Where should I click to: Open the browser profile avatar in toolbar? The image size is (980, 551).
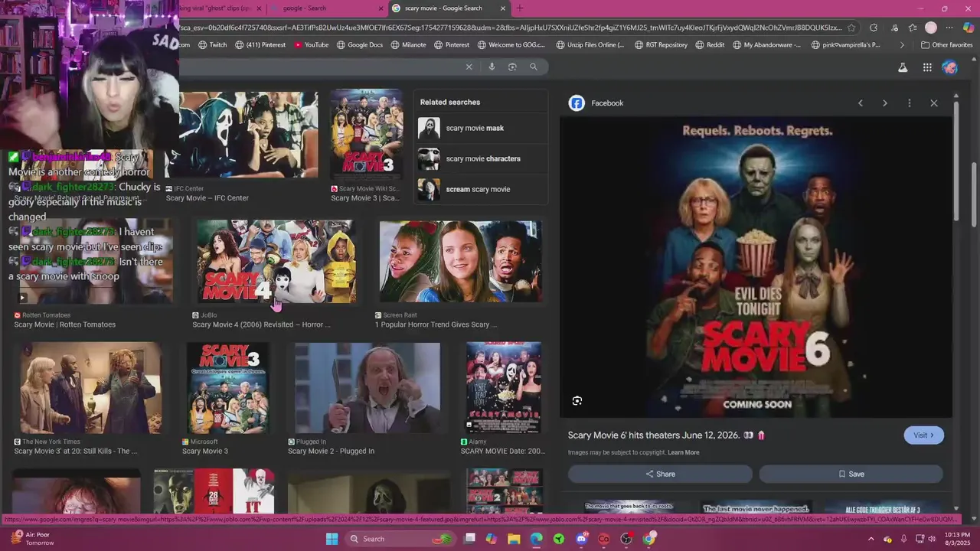tap(931, 28)
